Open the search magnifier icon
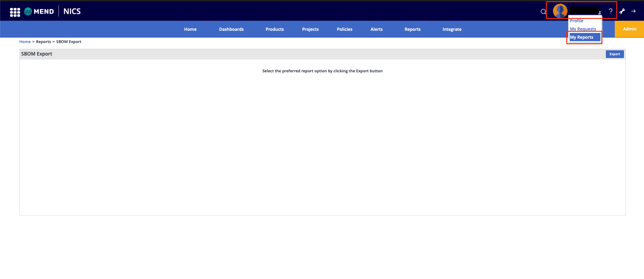The height and width of the screenshot is (279, 644). pos(543,12)
